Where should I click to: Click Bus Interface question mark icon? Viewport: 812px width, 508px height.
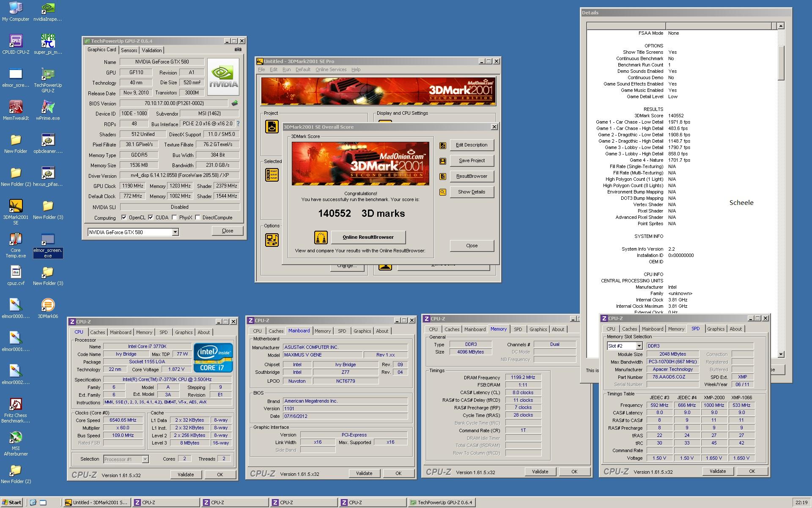click(238, 124)
